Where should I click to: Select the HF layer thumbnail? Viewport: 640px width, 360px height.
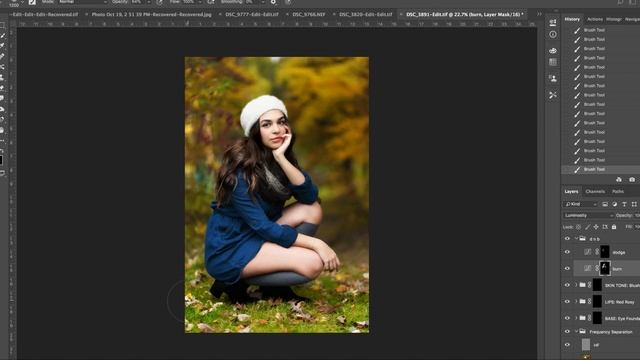(586, 345)
